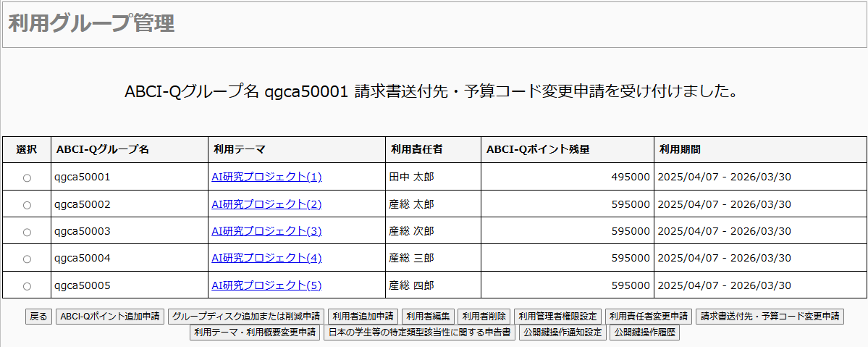868x347 pixels.
Task: Follow the AI研究プロジェクト(3) link
Action: (266, 231)
